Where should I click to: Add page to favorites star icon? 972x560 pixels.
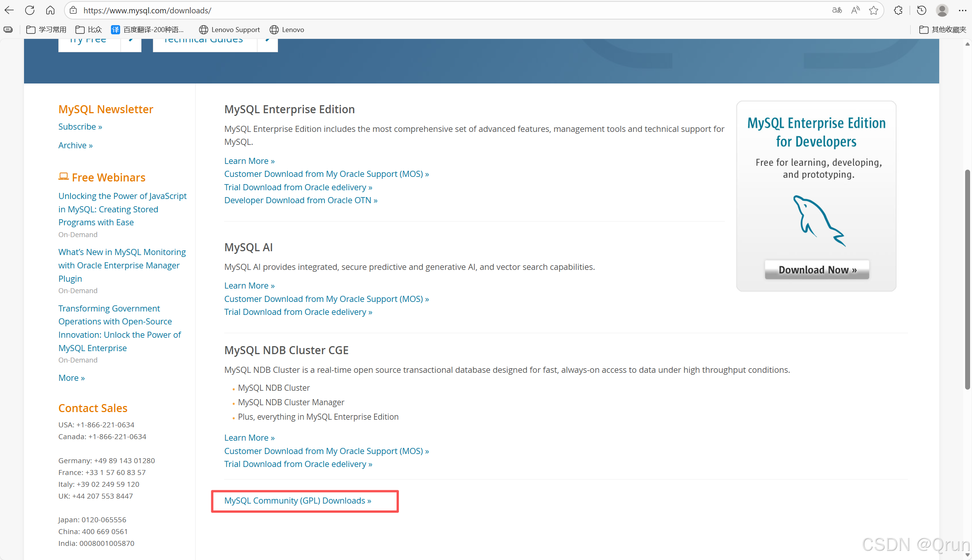coord(873,10)
